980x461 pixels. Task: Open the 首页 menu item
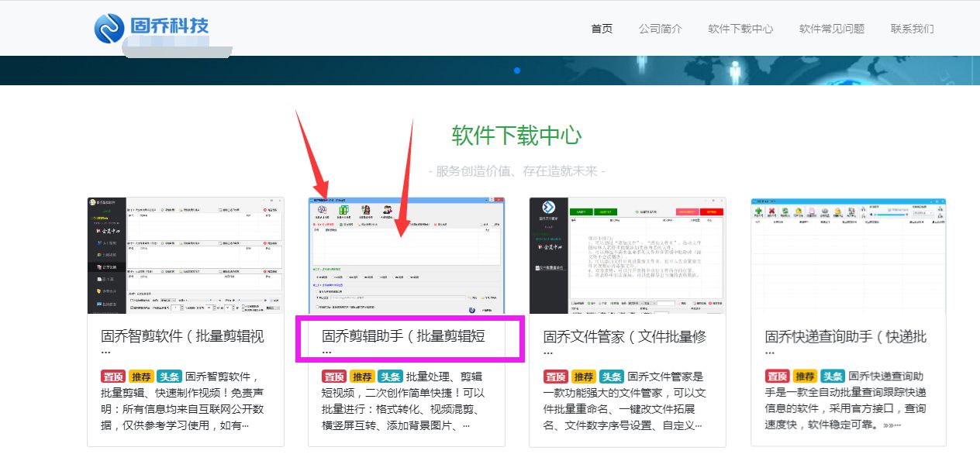tap(602, 29)
